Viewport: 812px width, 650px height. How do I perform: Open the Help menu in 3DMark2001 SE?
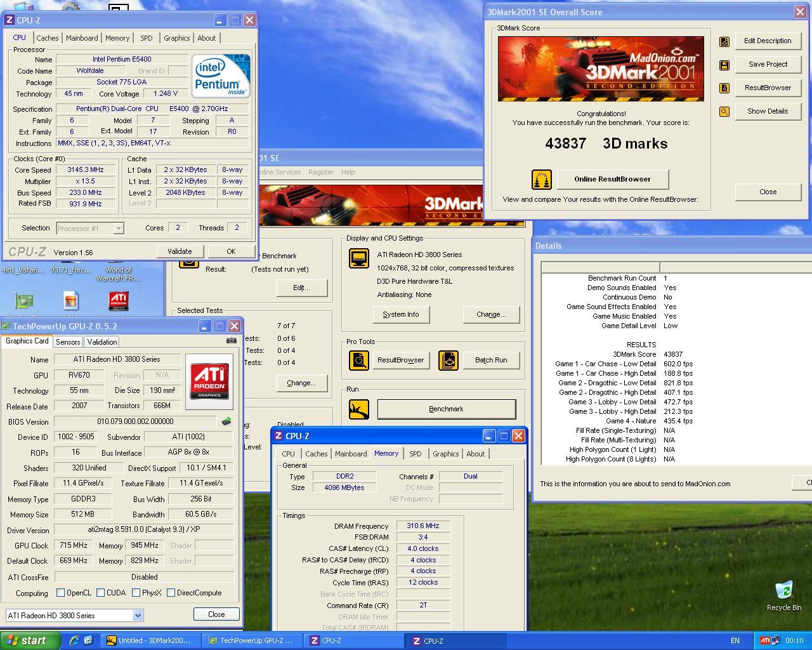click(348, 172)
